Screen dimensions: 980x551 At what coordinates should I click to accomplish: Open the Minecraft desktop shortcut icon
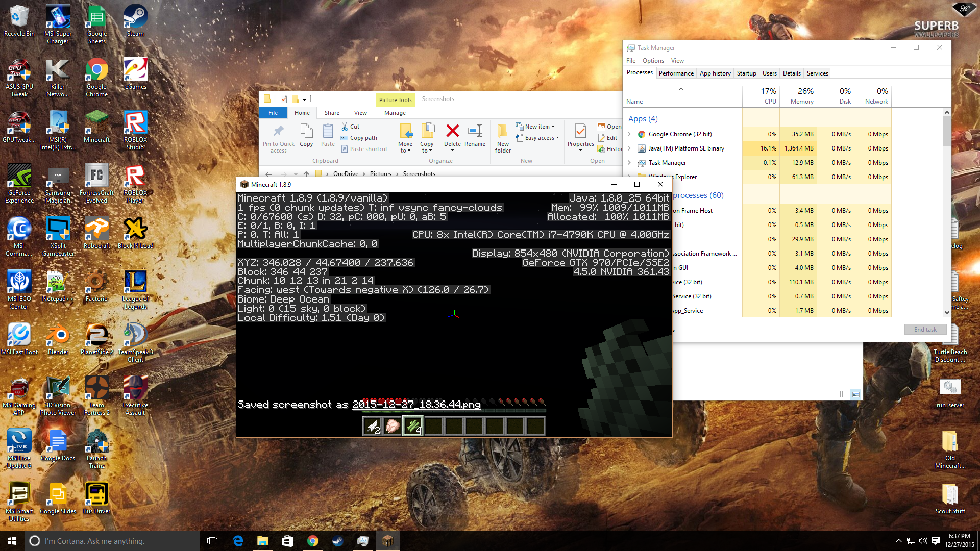[96, 123]
